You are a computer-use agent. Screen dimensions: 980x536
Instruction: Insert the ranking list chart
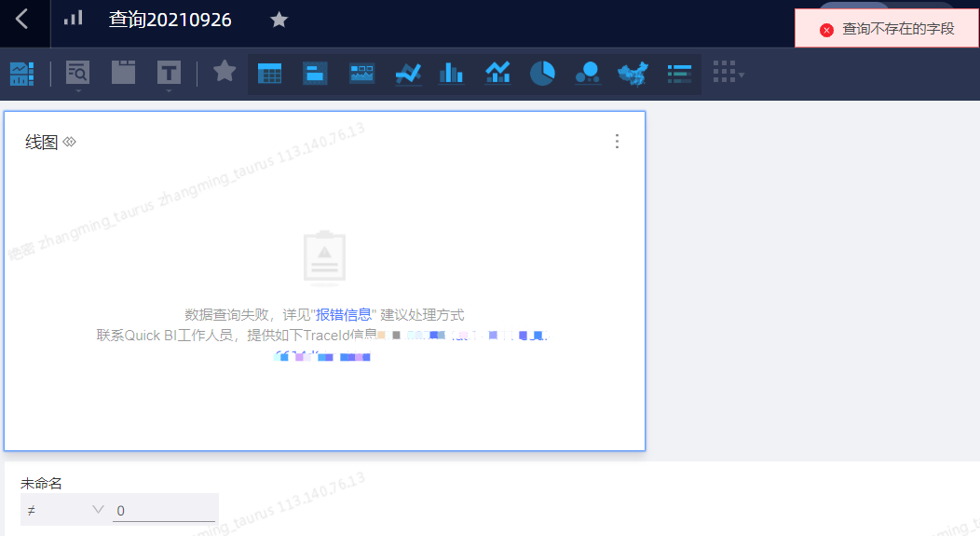click(x=679, y=74)
